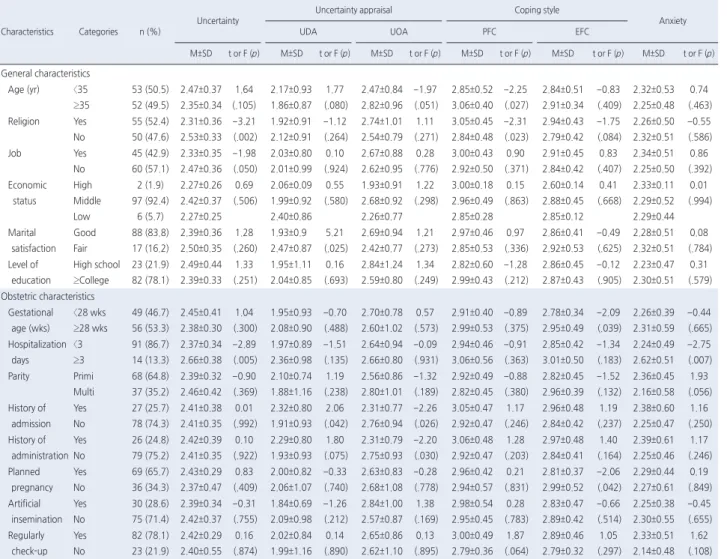This screenshot has height=559, width=727.
Task: Select the "Anxiety" column header
Action: click(x=672, y=21)
